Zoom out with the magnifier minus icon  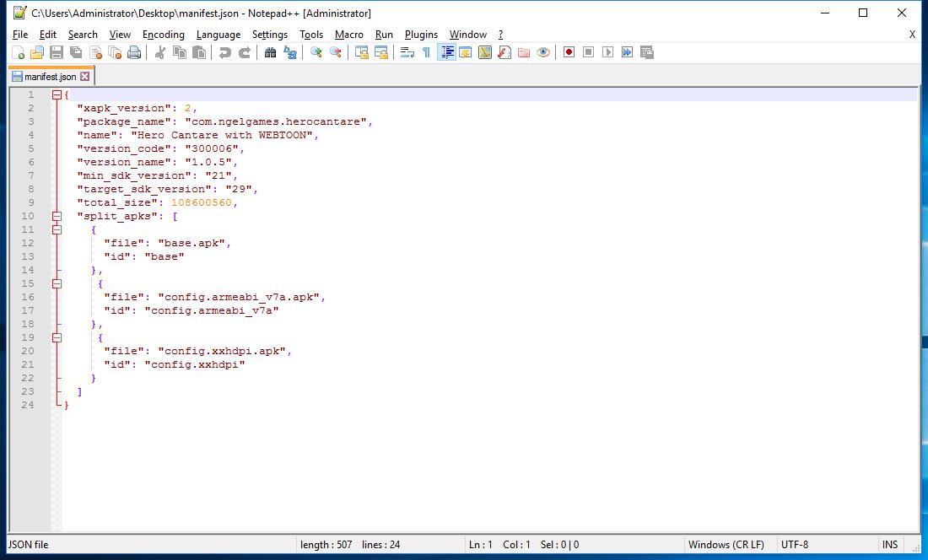[x=336, y=52]
